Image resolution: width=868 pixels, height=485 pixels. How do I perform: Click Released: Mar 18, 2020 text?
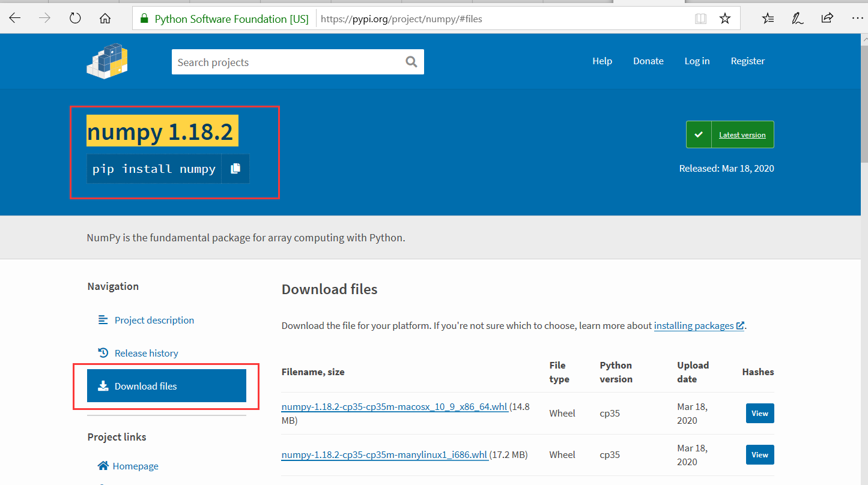pos(726,168)
